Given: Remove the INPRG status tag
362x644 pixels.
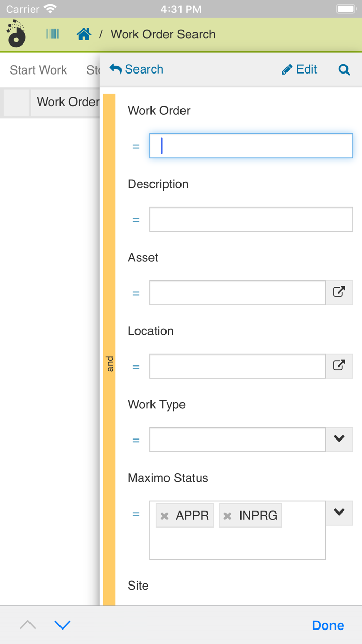Looking at the screenshot, I should 229,515.
